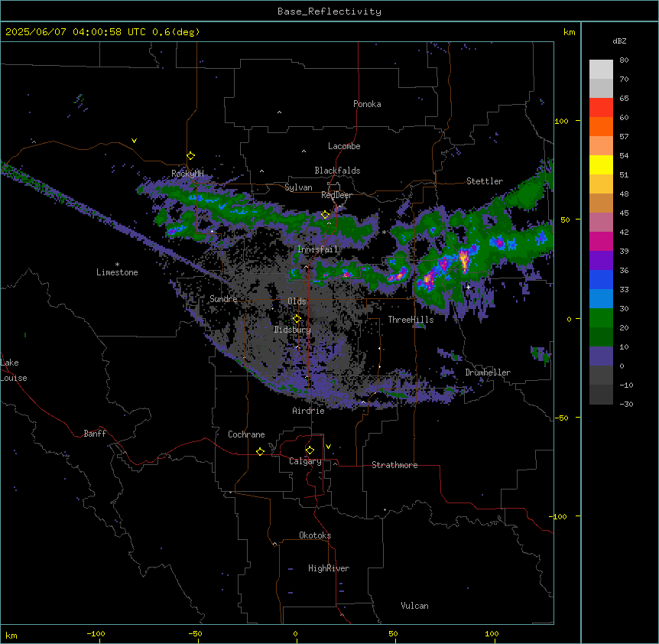Image resolution: width=659 pixels, height=644 pixels.
Task: Click the yellow V marker northeast of Calgary
Action: point(328,447)
